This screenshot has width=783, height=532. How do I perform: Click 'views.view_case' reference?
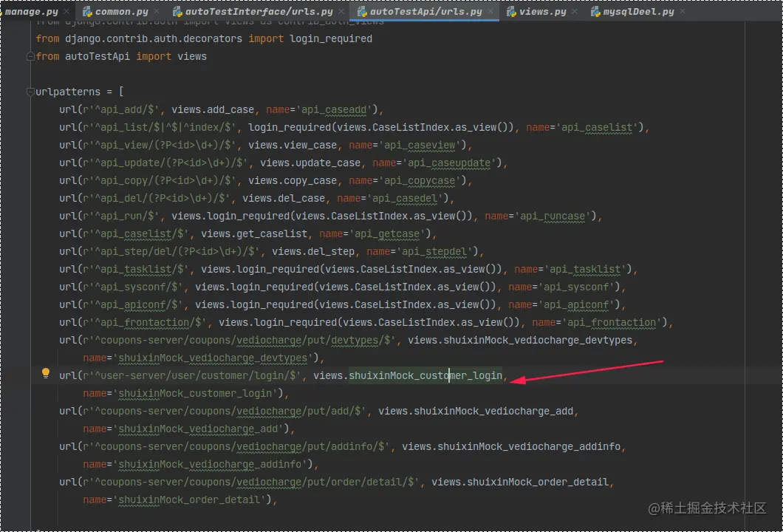point(293,145)
